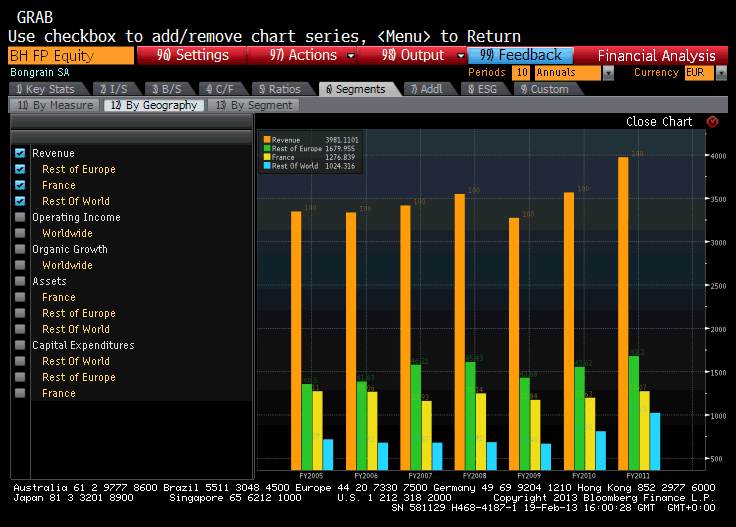Click the Financial Analysis title label
Viewport: 736px width, 527px height.
pyautogui.click(x=656, y=56)
